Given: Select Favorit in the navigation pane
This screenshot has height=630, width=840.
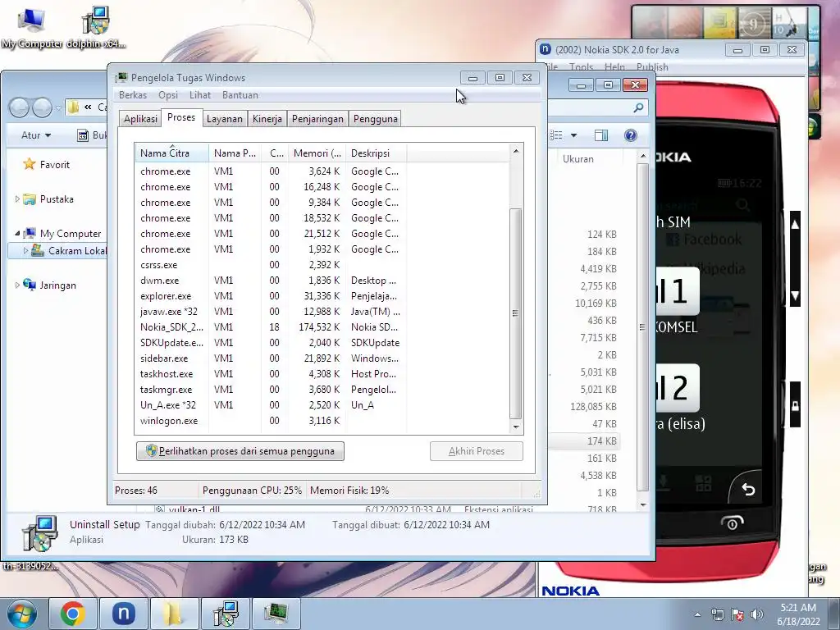Looking at the screenshot, I should [x=55, y=164].
